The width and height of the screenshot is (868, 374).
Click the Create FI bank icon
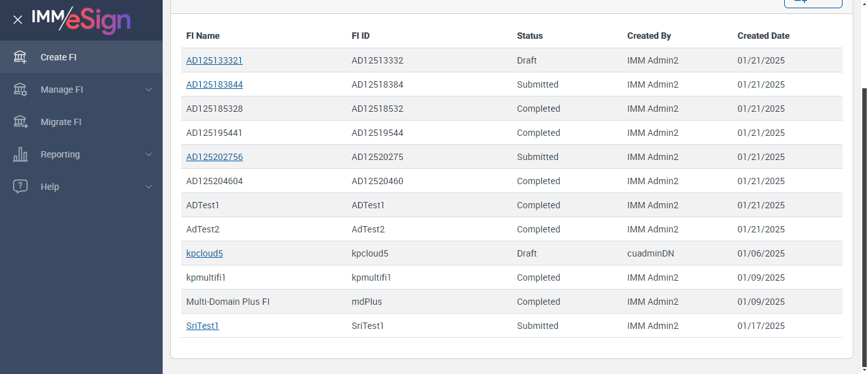pyautogui.click(x=20, y=57)
